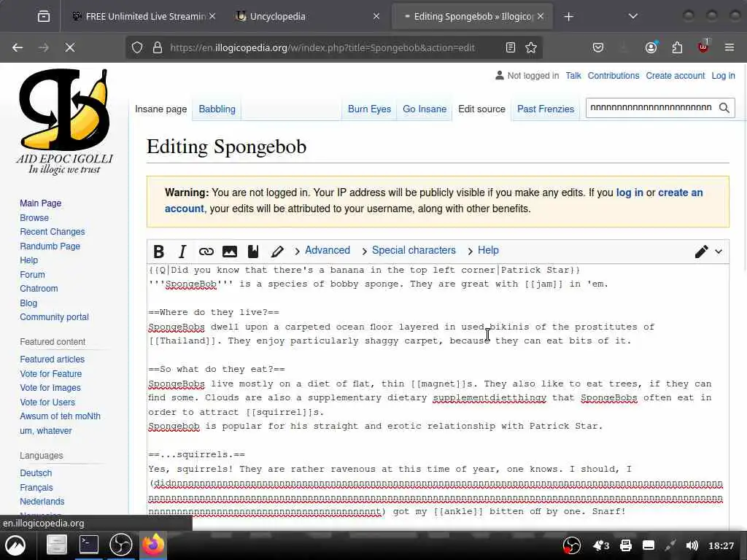The height and width of the screenshot is (560, 747).
Task: Open Firefox hamburger application menu
Action: [729, 47]
